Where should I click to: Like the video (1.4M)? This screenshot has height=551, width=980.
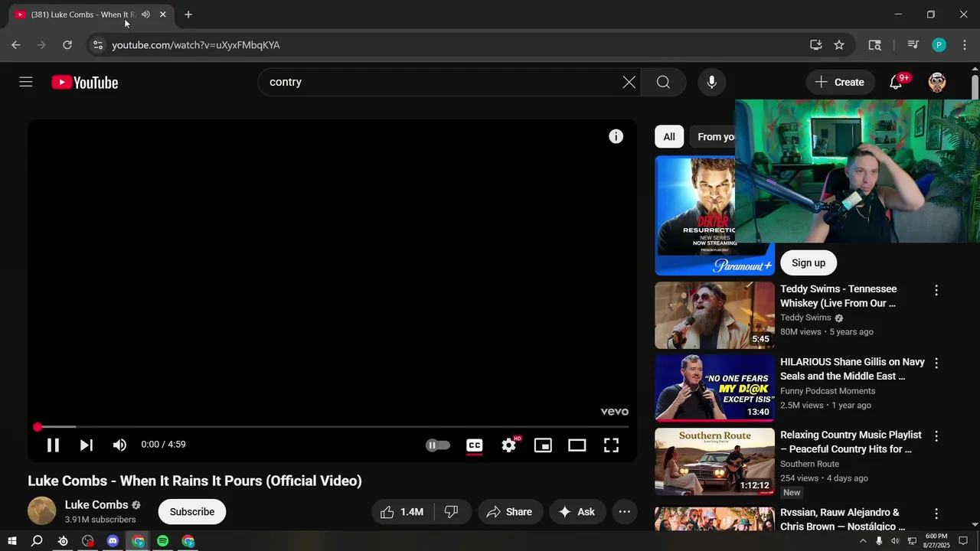pyautogui.click(x=403, y=512)
